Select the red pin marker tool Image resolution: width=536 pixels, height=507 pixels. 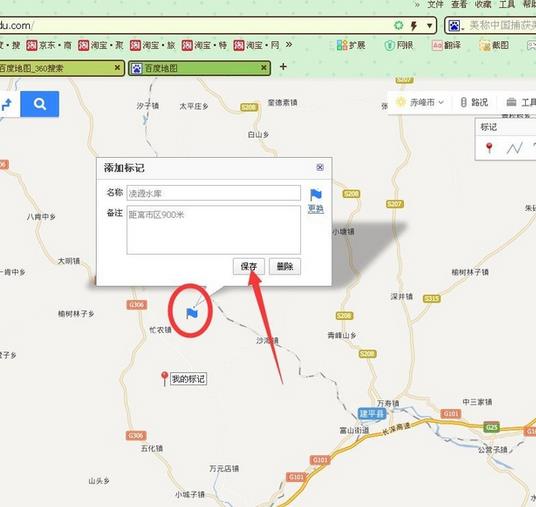point(489,148)
